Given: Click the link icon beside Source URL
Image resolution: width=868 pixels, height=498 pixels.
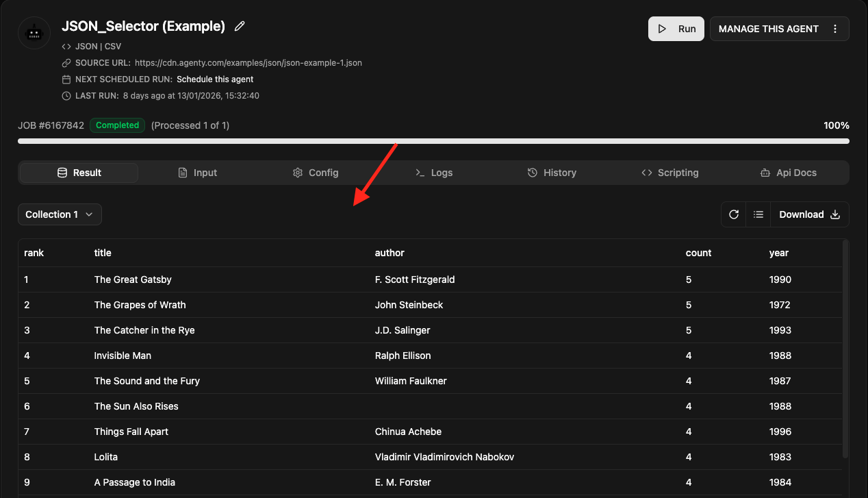Looking at the screenshot, I should coord(66,63).
